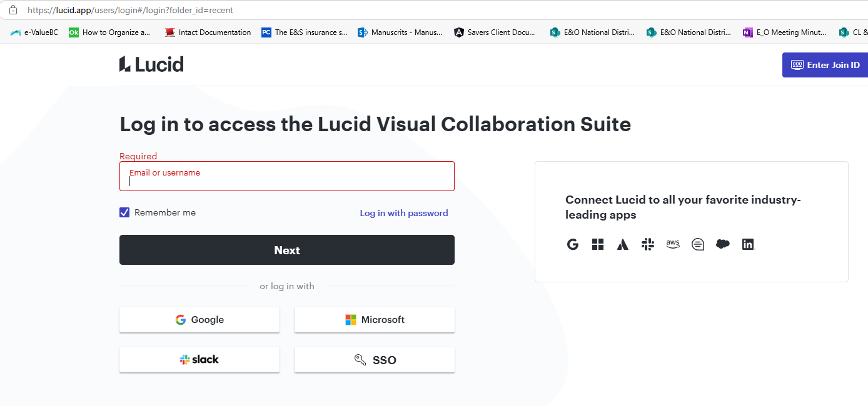Image resolution: width=868 pixels, height=406 pixels.
Task: Log in with Google button
Action: (199, 320)
